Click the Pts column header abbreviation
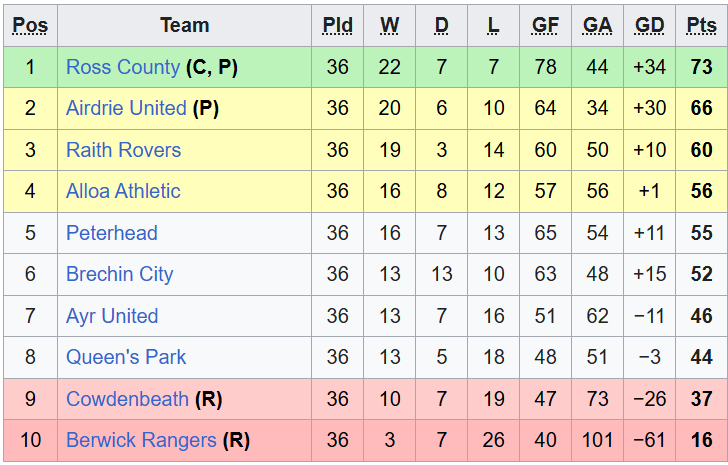 701,25
